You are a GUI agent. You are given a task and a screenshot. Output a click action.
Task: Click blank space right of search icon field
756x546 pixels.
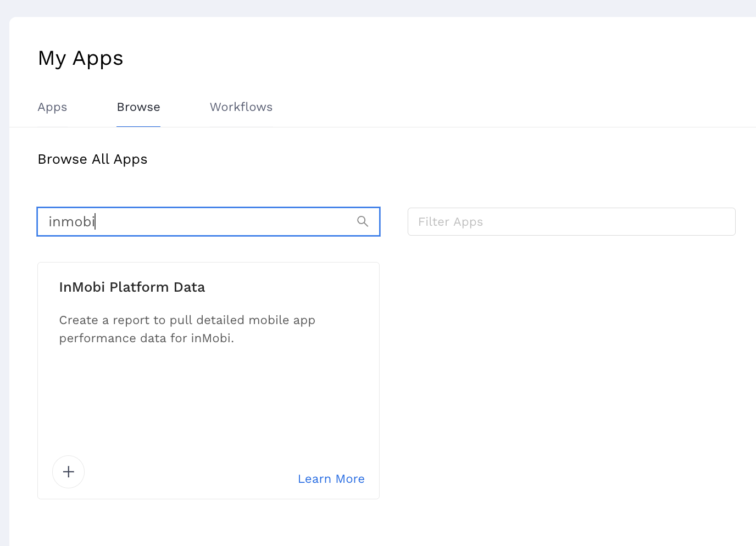(x=393, y=222)
